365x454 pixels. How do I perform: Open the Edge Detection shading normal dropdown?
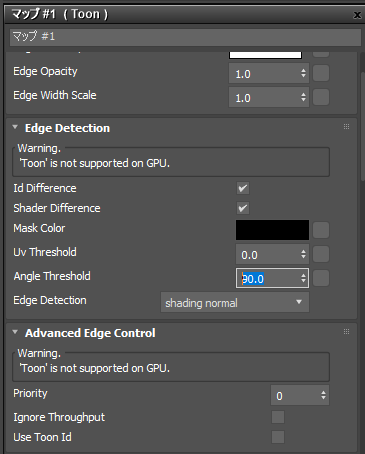tap(235, 302)
